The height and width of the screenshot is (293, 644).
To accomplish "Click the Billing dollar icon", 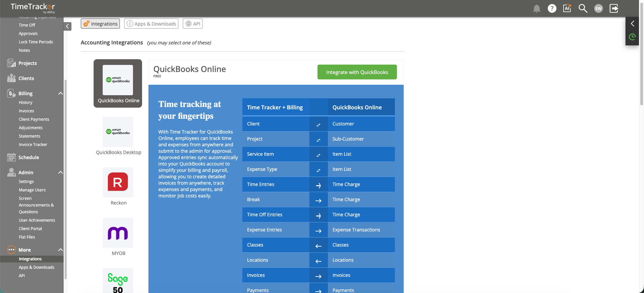I will tap(11, 93).
